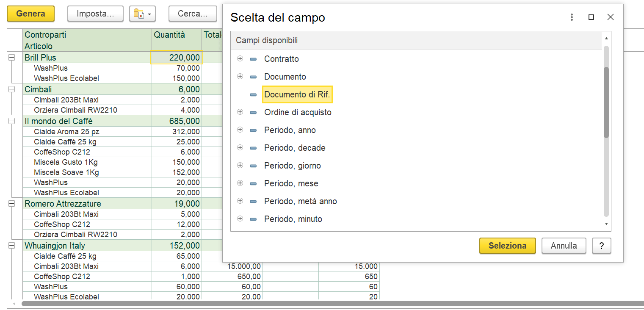Screen dimensions: 644x310
Task: Expand the Periodo, metà anno node
Action: coord(240,201)
